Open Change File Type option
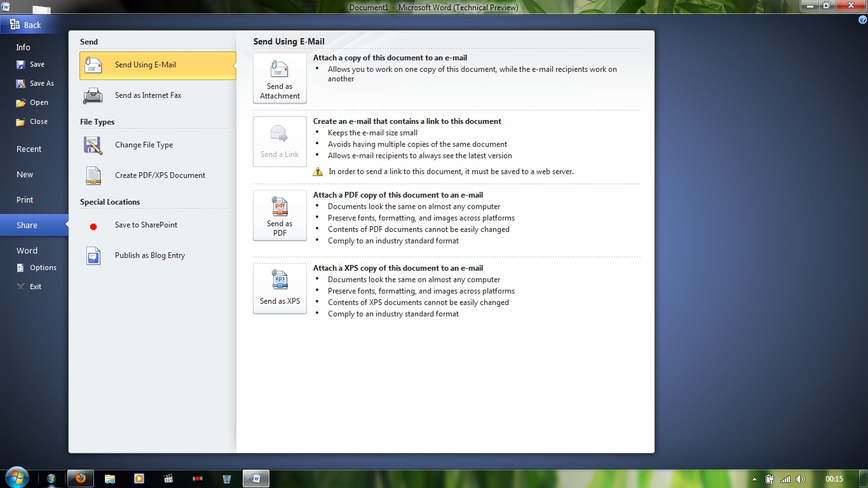868x488 pixels. click(x=158, y=145)
